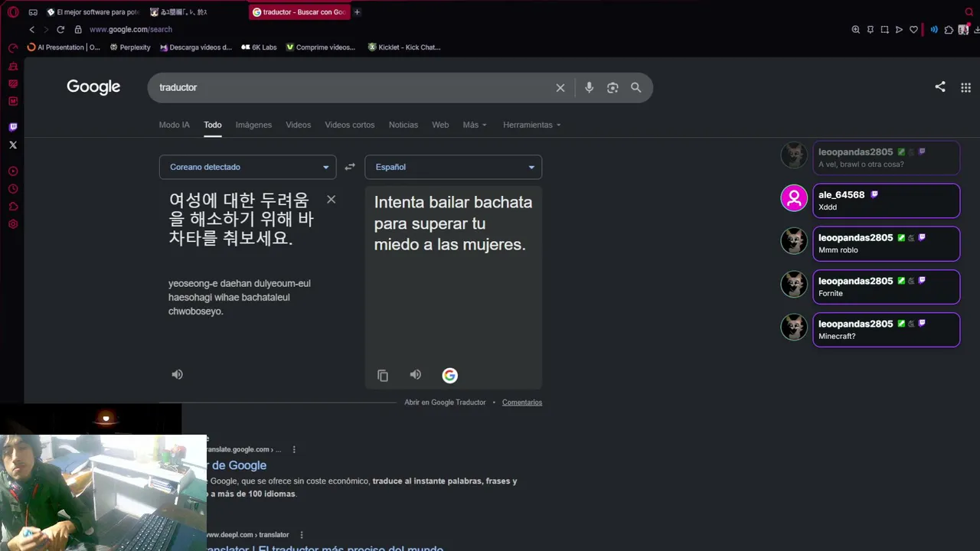Add page to bookmarks with heart
This screenshot has height=551, width=980.
[x=913, y=30]
